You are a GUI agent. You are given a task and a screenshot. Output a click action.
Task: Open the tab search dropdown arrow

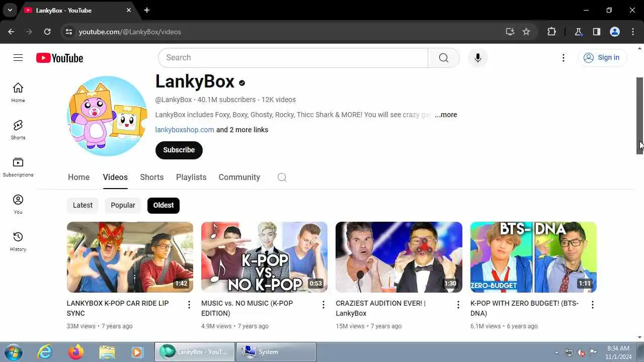10,10
